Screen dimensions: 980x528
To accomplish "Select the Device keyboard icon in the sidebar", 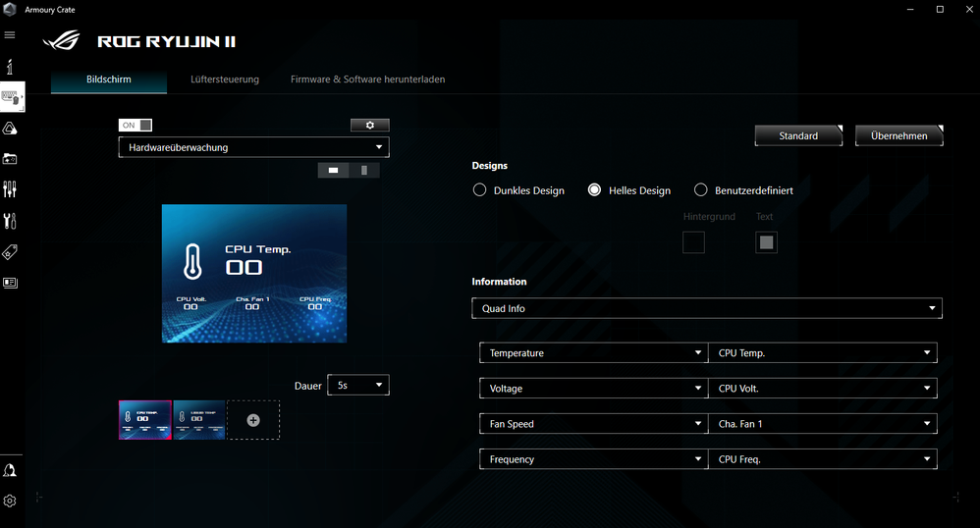I will 12,97.
